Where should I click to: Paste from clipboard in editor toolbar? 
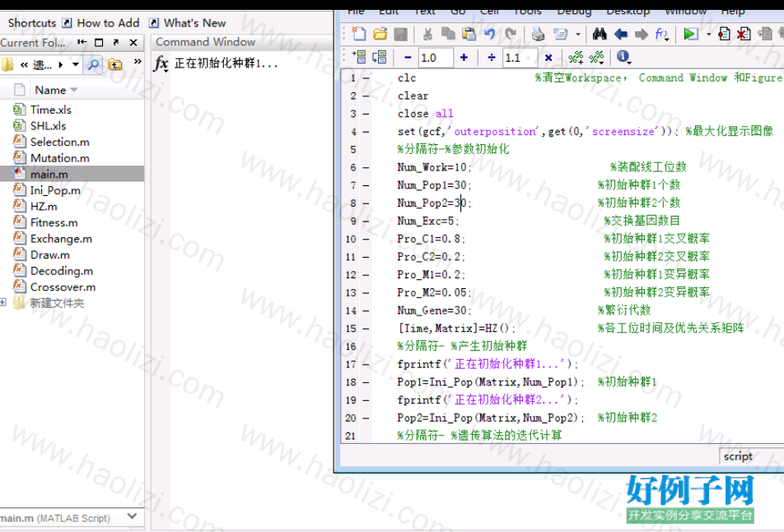(x=469, y=34)
